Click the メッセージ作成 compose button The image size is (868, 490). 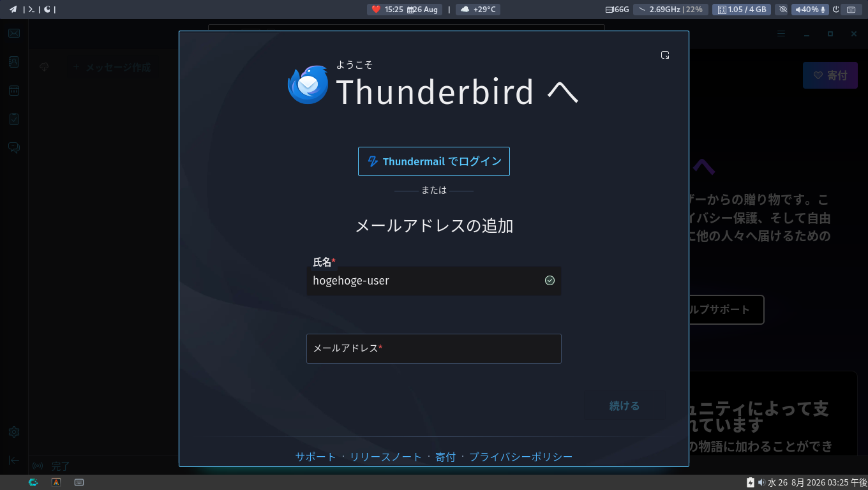(x=112, y=67)
